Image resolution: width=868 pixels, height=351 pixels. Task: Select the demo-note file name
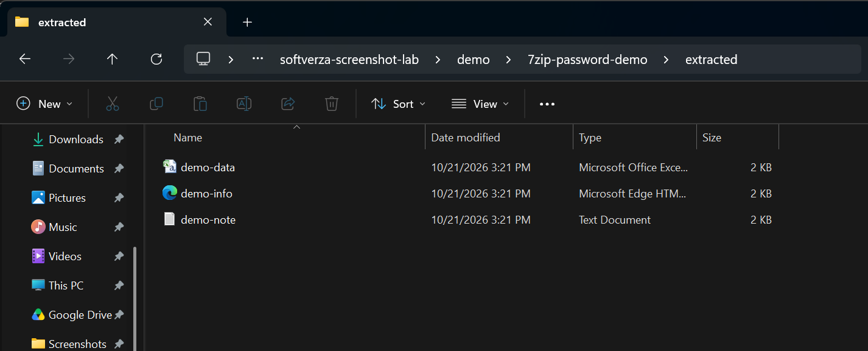pyautogui.click(x=208, y=220)
